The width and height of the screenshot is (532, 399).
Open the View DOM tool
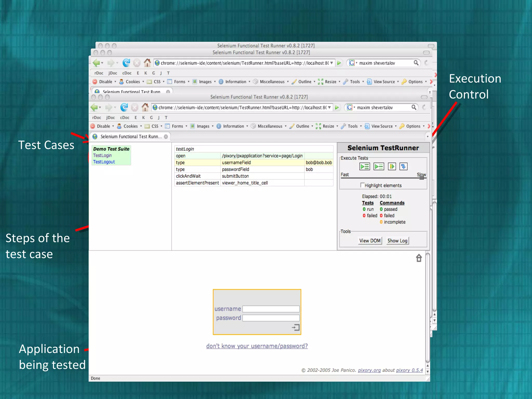[370, 241]
